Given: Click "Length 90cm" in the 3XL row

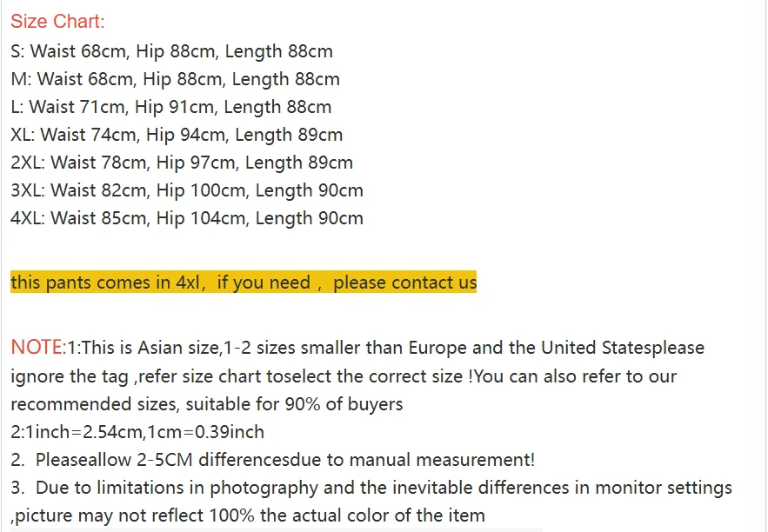Looking at the screenshot, I should pos(309,190).
